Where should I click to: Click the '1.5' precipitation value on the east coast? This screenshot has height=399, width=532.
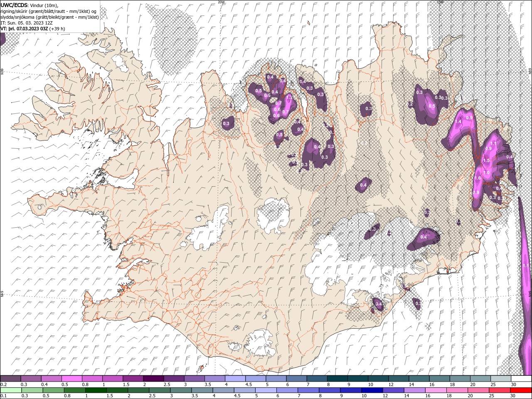(x=487, y=160)
